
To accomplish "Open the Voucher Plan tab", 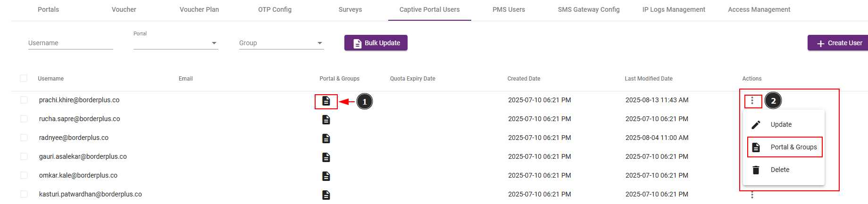I will (199, 9).
